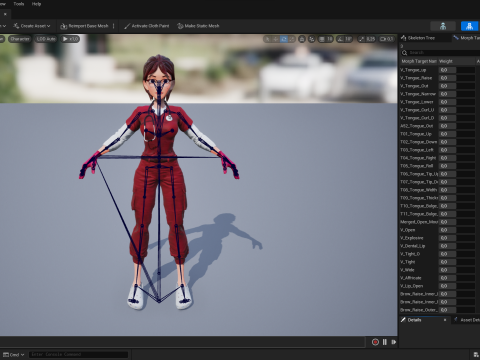Click the Morph Target Name column header
Viewport: 480px width, 360px height.
click(419, 61)
